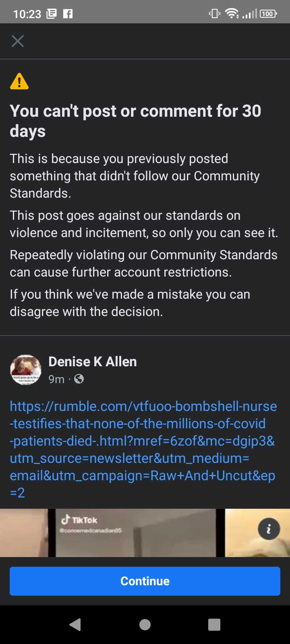The width and height of the screenshot is (290, 644).
Task: Open the TikTok video preview thumbnail
Action: pyautogui.click(x=145, y=533)
